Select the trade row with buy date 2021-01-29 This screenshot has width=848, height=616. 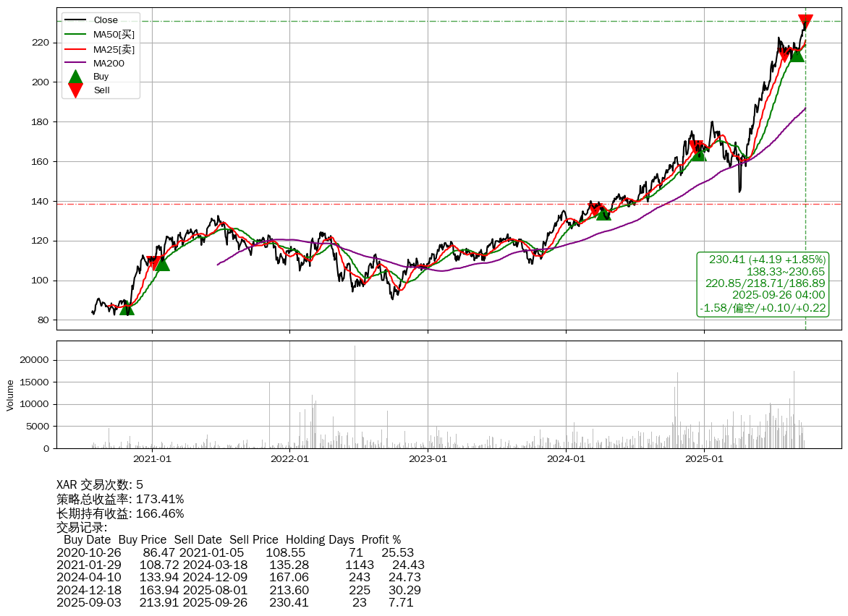click(240, 565)
